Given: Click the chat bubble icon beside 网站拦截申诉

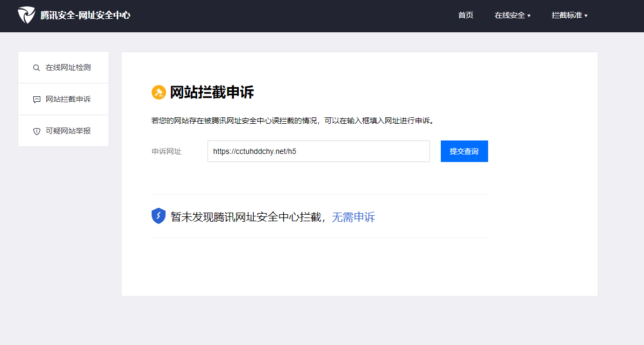Looking at the screenshot, I should (x=37, y=100).
